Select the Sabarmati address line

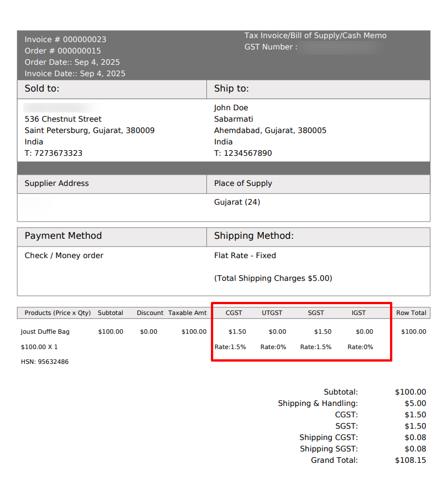[234, 119]
